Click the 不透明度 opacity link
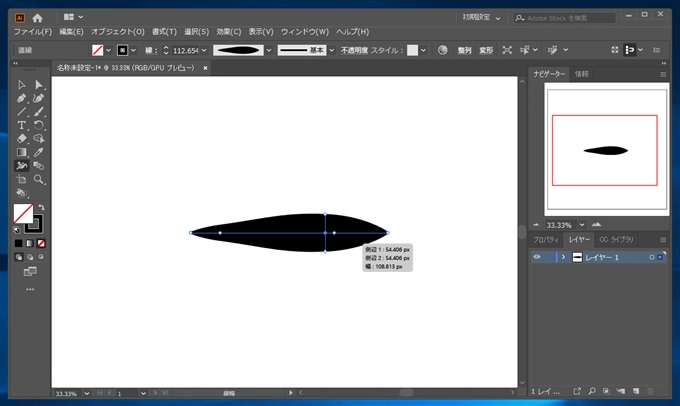680x406 pixels. pos(354,50)
